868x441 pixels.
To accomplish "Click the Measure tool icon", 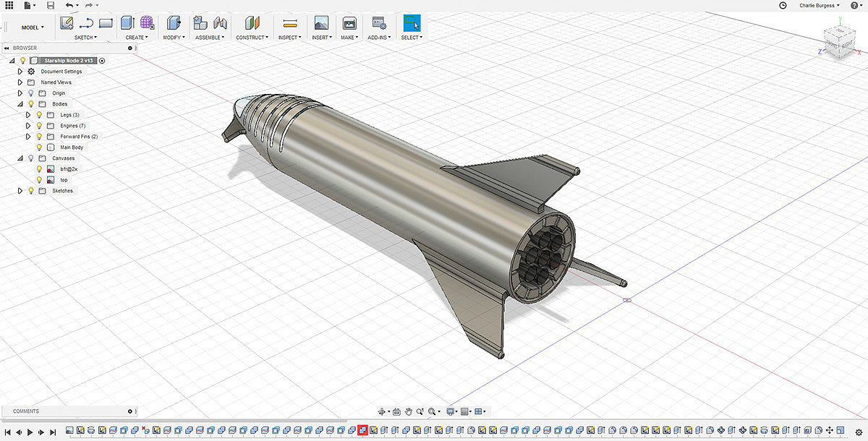I will click(289, 22).
